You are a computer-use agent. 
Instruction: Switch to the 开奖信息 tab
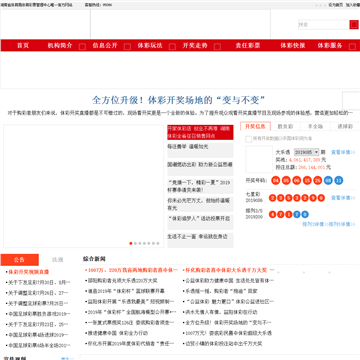255,126
